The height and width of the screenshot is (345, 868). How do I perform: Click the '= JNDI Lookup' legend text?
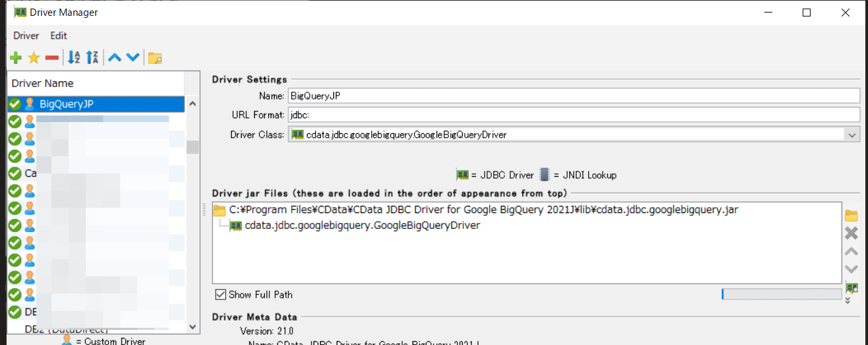(585, 175)
